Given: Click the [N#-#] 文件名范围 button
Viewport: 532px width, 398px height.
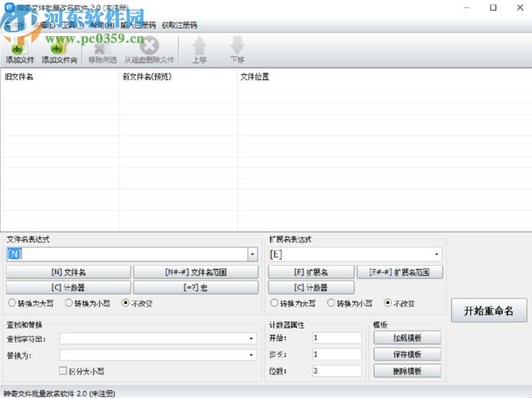Looking at the screenshot, I should (x=196, y=272).
